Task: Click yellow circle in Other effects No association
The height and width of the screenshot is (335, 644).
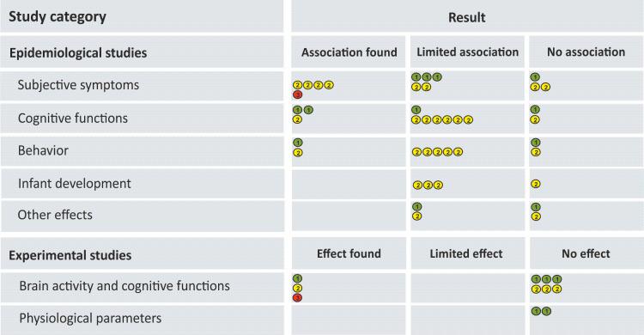Action: [536, 216]
